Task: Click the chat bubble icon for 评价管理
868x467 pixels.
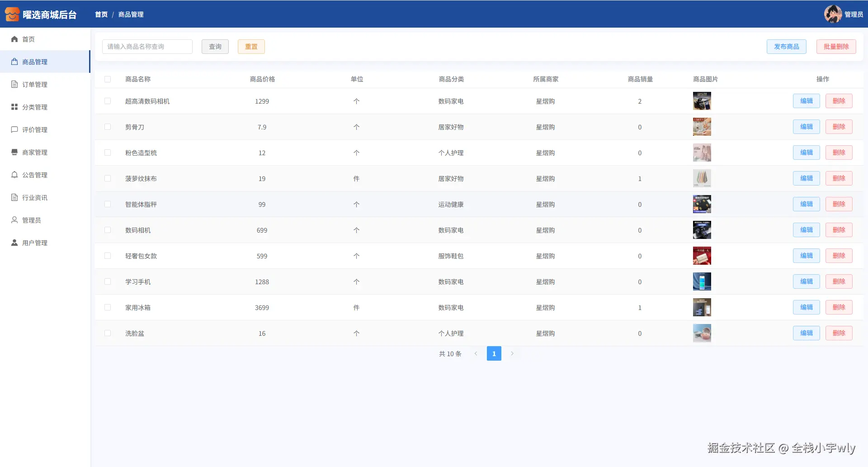Action: [x=14, y=130]
